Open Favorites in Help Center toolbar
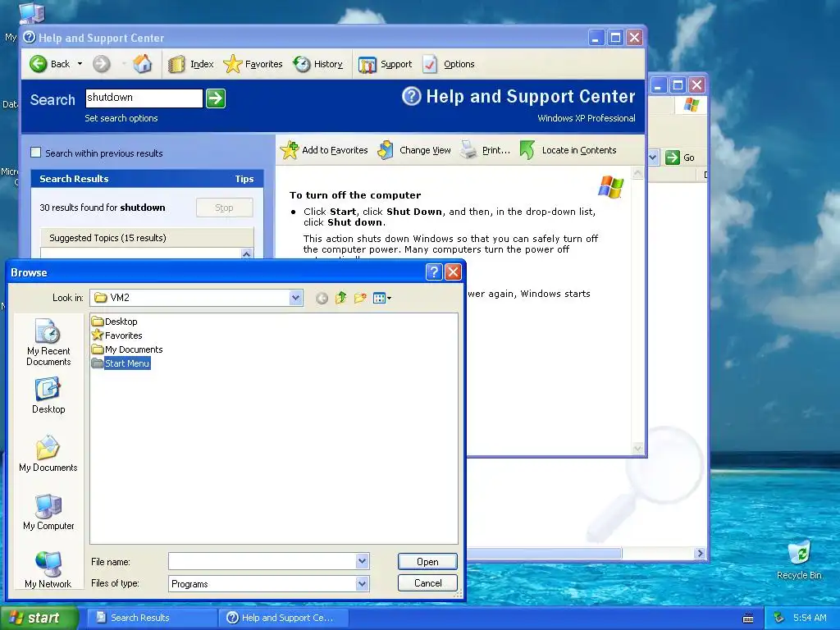Image resolution: width=840 pixels, height=630 pixels. (253, 64)
